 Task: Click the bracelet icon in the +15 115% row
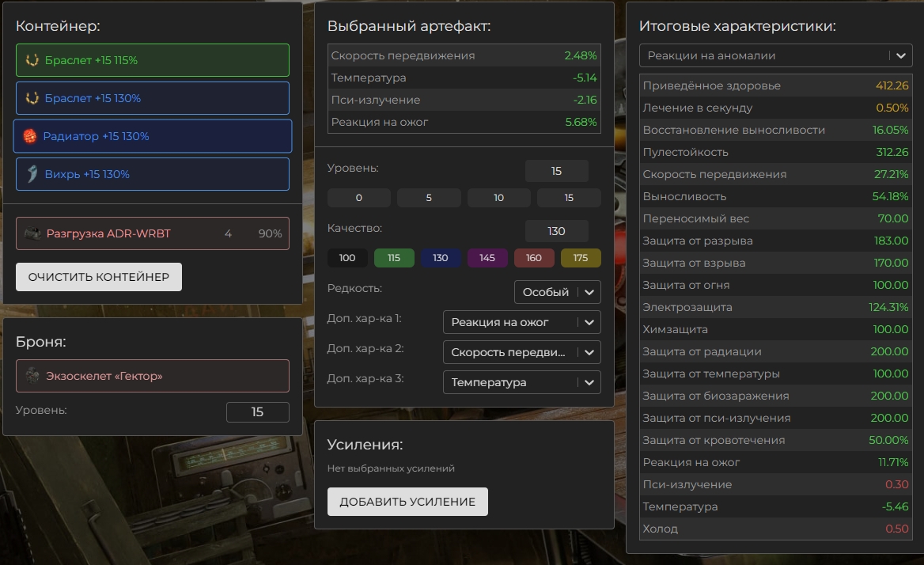pyautogui.click(x=32, y=60)
